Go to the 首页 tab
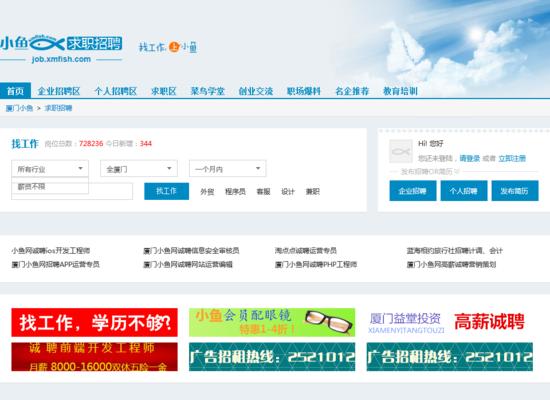 tap(15, 91)
